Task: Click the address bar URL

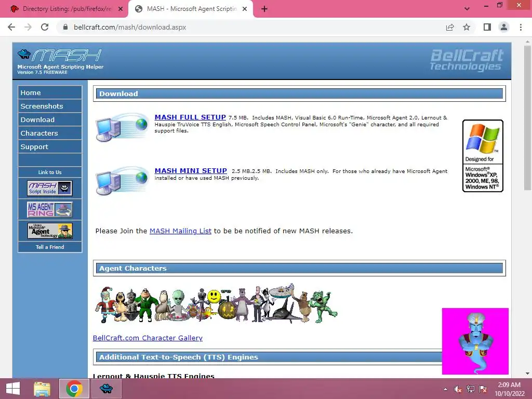Action: point(130,27)
